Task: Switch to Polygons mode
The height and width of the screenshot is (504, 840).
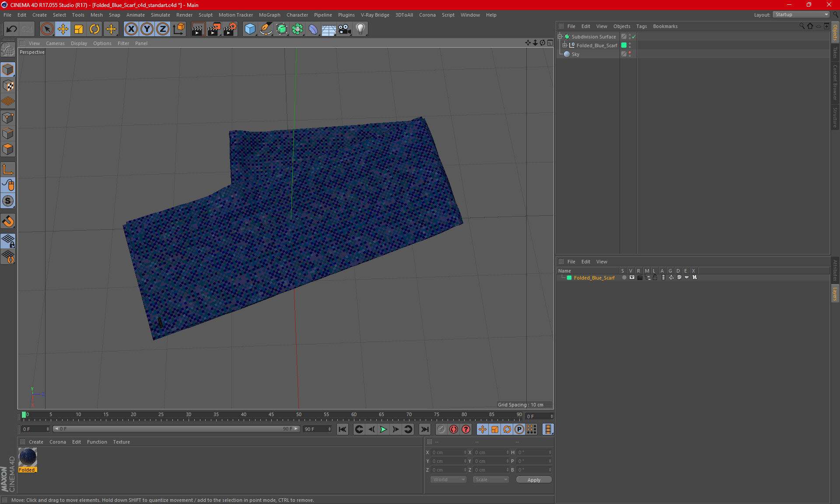Action: tap(8, 149)
